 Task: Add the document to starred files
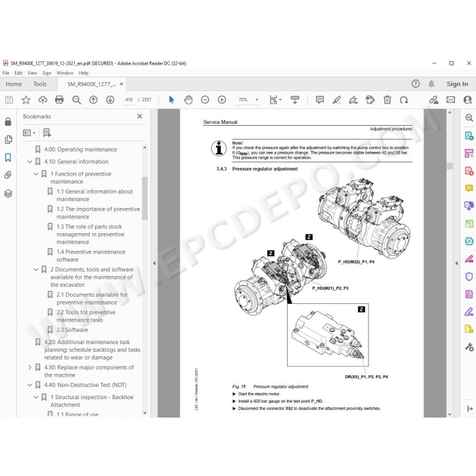(x=26, y=100)
